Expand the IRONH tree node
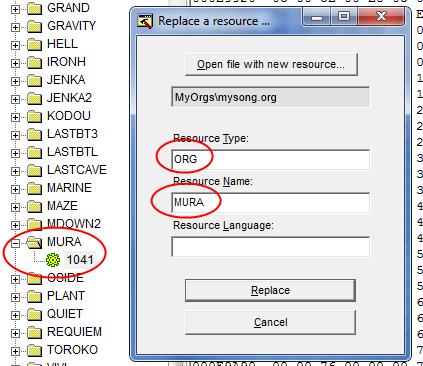 click(x=15, y=63)
